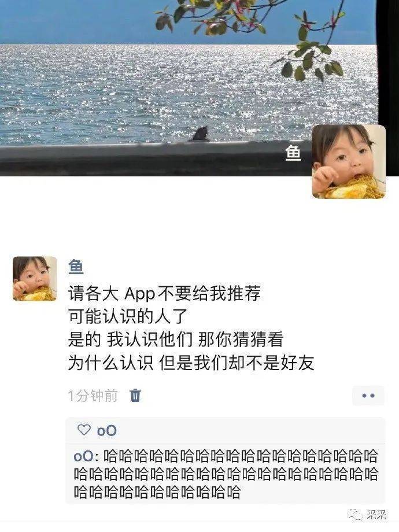Screen dimensions: 399x532
Task: Open the blue 鱼 username link
Action: pyautogui.click(x=76, y=266)
